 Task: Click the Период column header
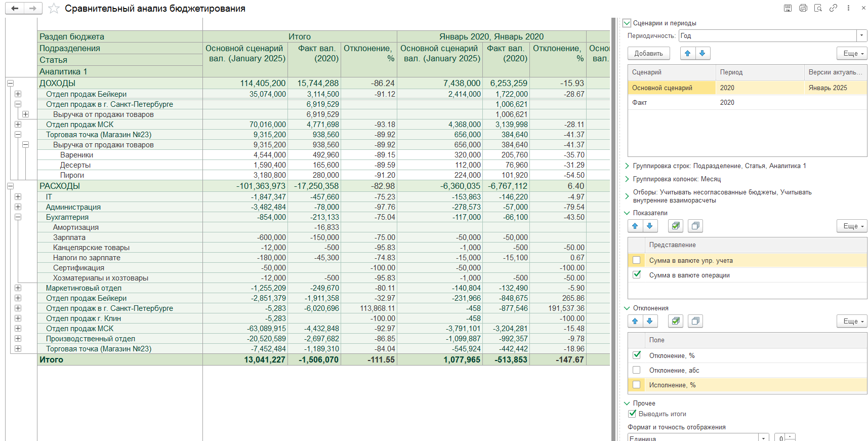coord(760,72)
